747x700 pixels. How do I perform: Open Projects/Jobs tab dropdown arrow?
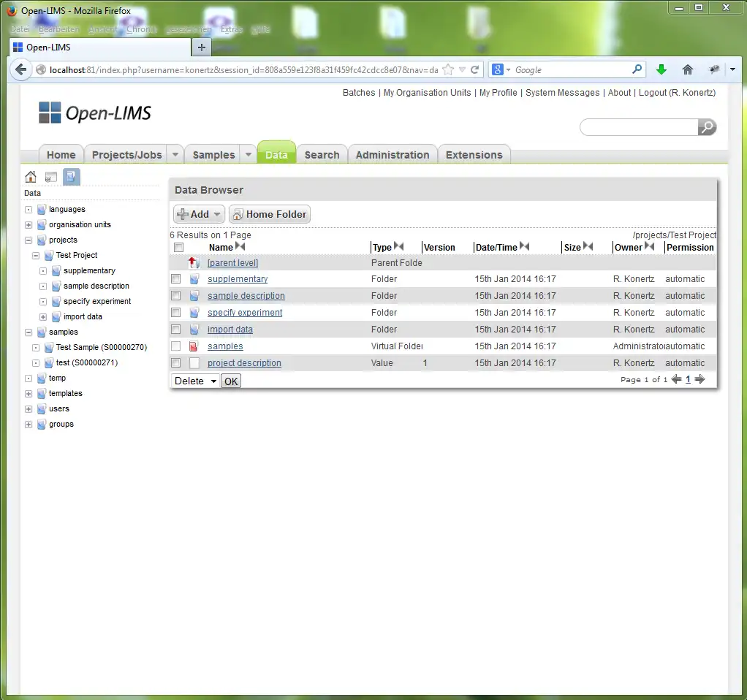click(175, 155)
